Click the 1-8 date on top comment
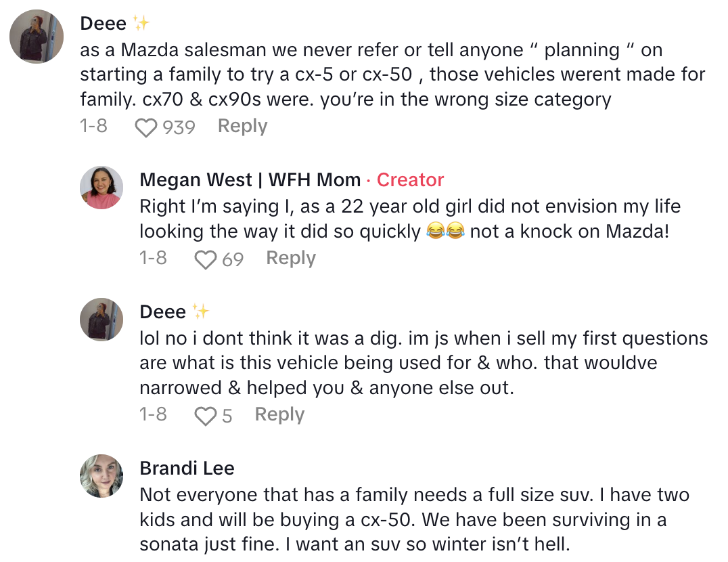728x562 pixels. (x=93, y=127)
